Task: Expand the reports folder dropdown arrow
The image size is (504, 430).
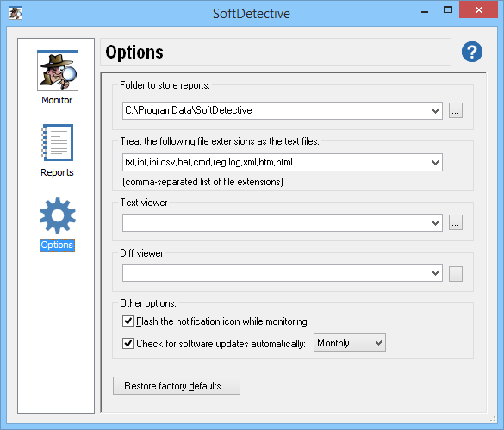Action: coord(435,111)
